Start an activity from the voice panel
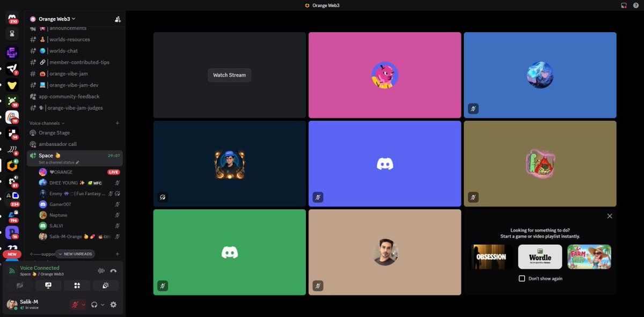Image resolution: width=644 pixels, height=317 pixels. pyautogui.click(x=77, y=285)
